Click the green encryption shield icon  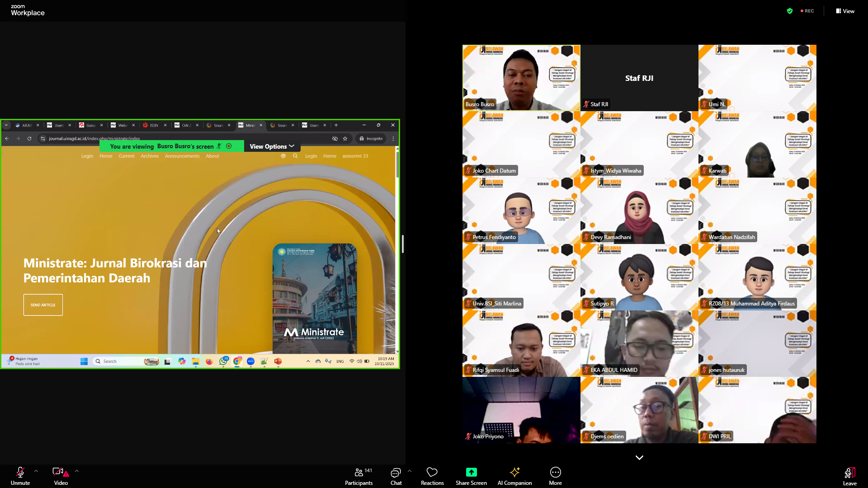click(x=790, y=11)
